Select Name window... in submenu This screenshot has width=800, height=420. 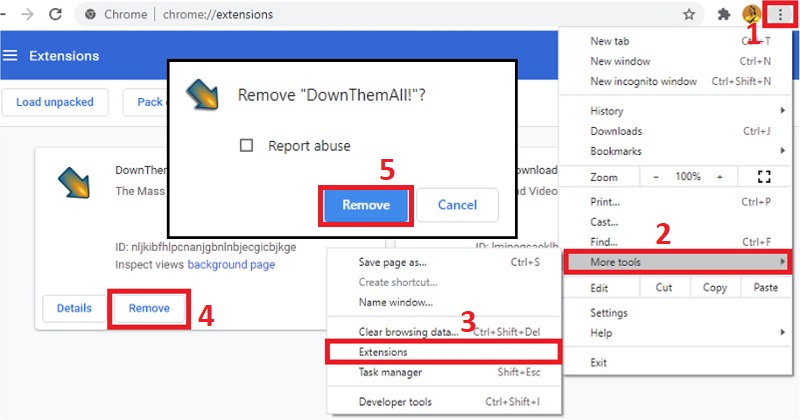(x=444, y=302)
